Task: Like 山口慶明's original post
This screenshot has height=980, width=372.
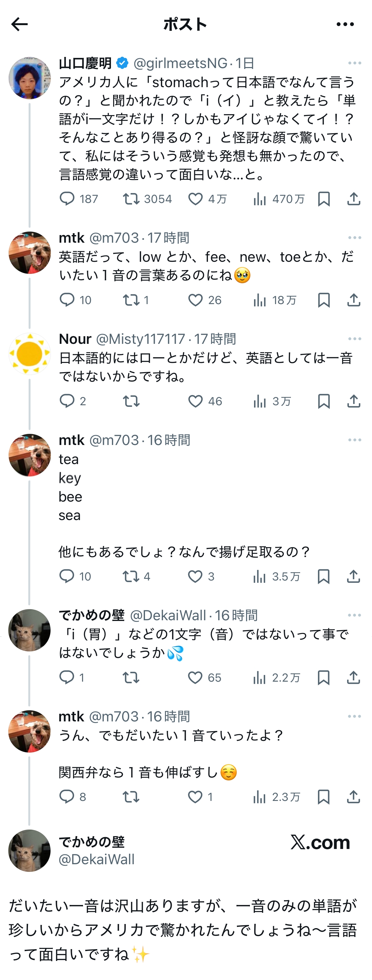Action: coord(196,199)
